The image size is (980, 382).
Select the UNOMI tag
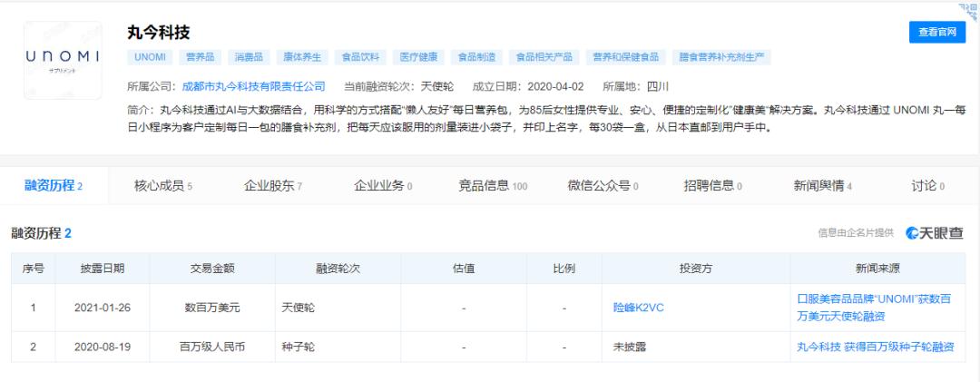click(x=150, y=57)
